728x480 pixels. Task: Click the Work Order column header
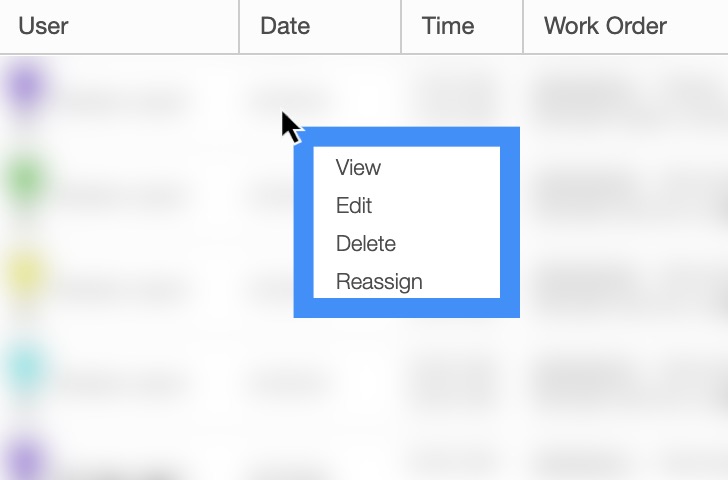click(605, 26)
